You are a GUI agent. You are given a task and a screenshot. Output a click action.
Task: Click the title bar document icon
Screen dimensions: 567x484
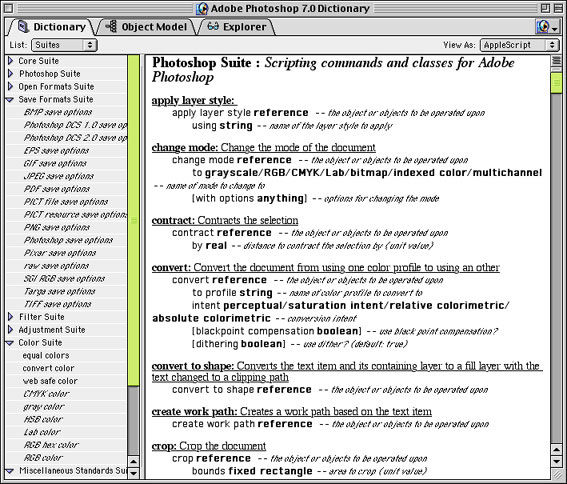(202, 8)
